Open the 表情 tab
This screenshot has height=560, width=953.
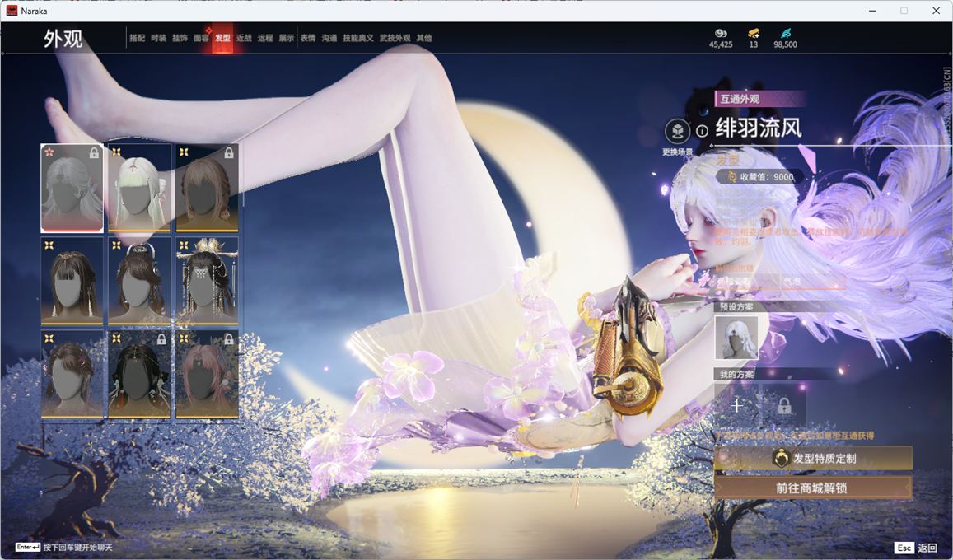click(308, 38)
